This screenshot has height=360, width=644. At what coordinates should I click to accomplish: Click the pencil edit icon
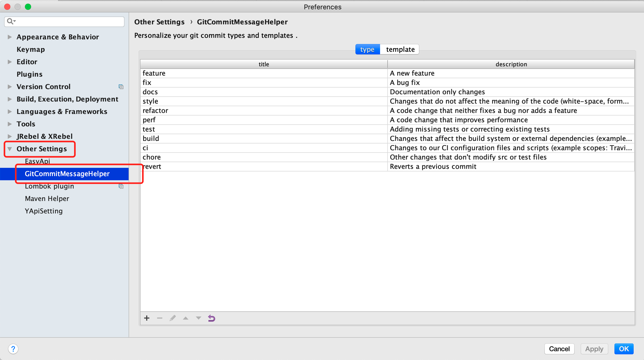(173, 318)
